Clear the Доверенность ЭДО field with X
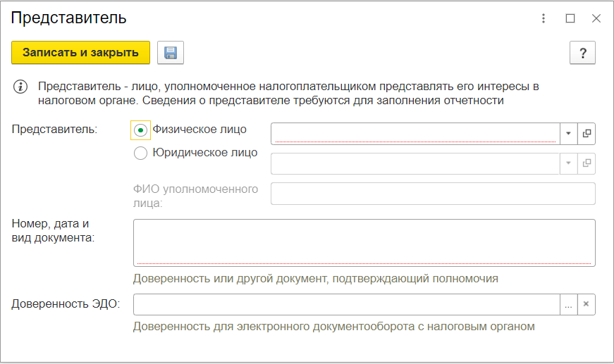 (x=587, y=304)
